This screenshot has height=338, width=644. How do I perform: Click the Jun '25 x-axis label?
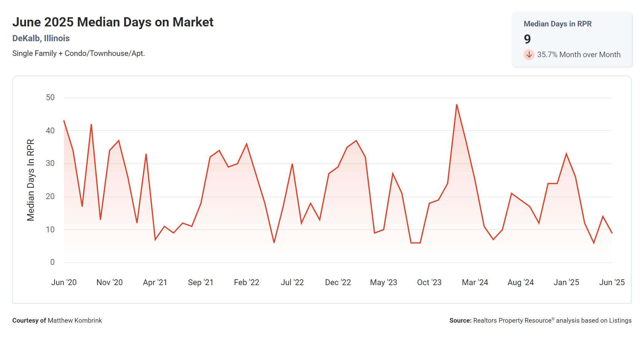coord(611,282)
